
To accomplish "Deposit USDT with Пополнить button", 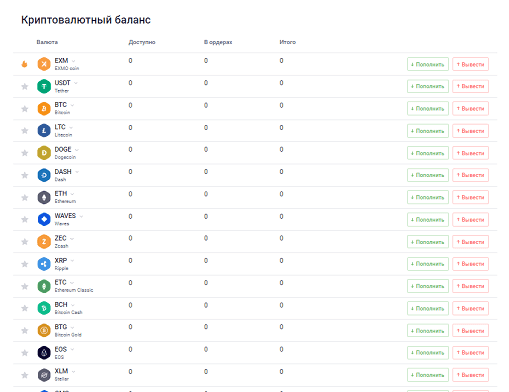I will point(428,86).
